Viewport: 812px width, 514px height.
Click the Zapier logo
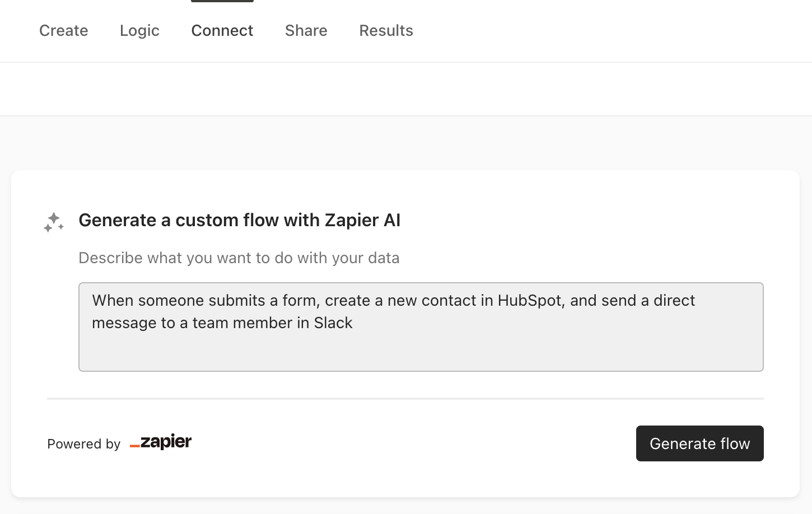(x=161, y=442)
